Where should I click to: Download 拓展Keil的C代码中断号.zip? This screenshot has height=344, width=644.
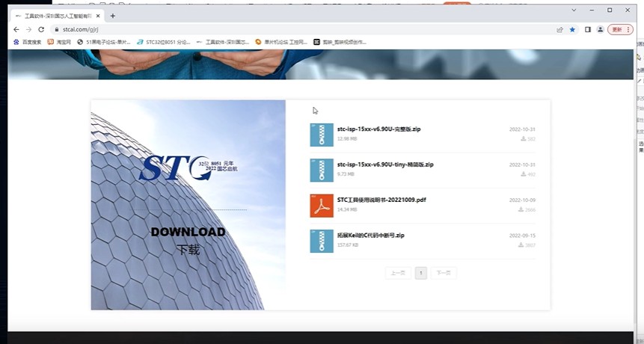371,236
